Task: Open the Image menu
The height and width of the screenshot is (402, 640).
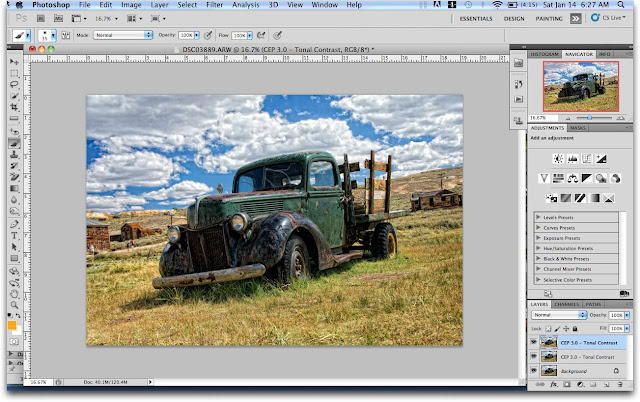Action: 131,5
